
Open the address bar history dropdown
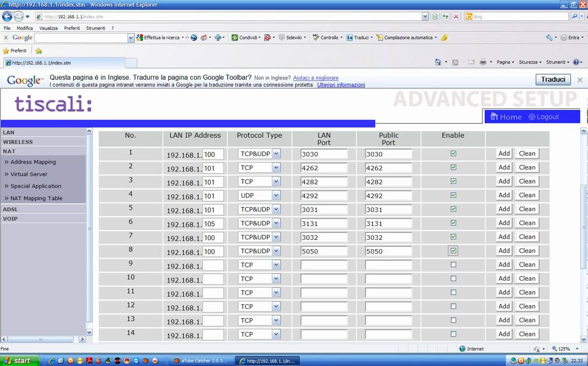coord(425,16)
